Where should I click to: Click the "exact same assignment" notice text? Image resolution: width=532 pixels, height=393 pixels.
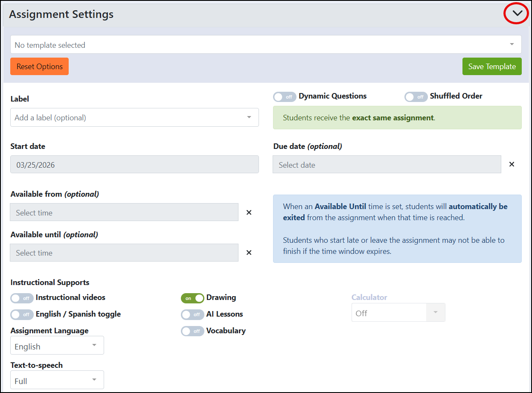coord(393,118)
